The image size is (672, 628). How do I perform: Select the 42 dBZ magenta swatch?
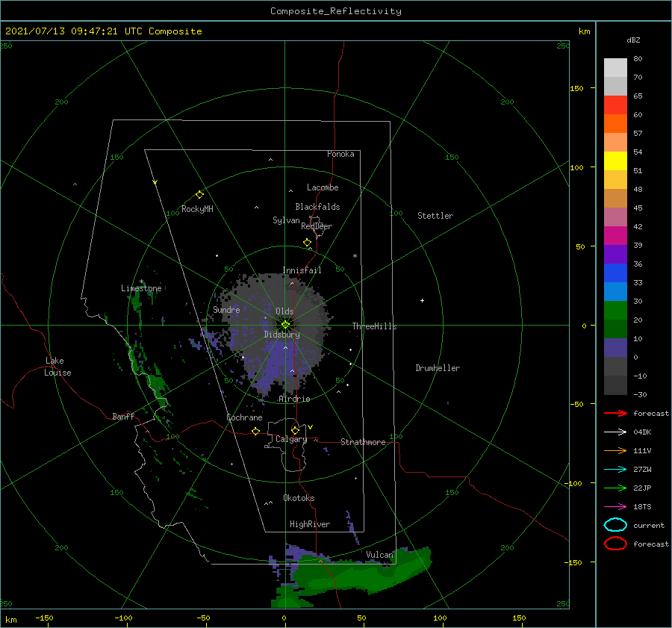[x=615, y=235]
